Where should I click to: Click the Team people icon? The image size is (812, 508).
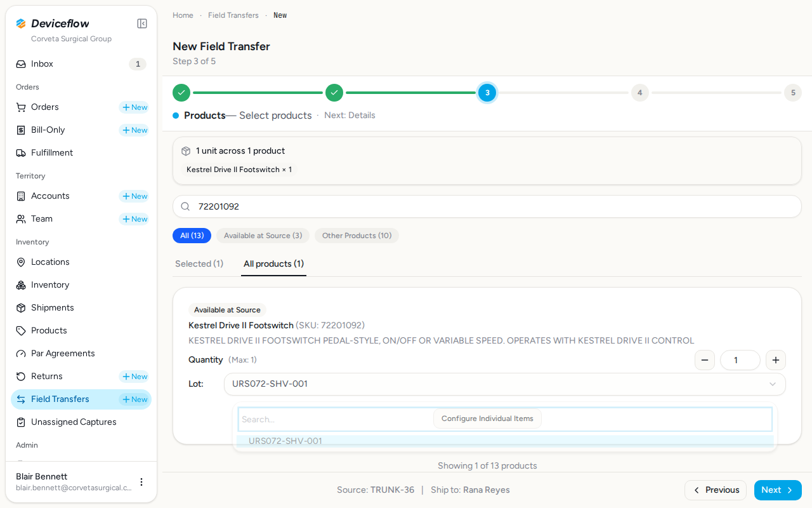(x=21, y=219)
